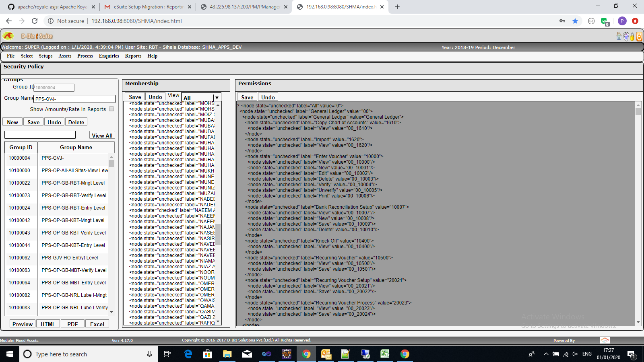The width and height of the screenshot is (644, 362).
Task: Click inside the Group Name input field
Action: (x=74, y=98)
